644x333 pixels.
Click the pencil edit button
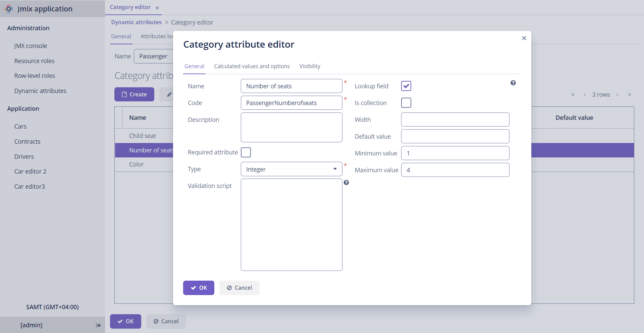(169, 95)
